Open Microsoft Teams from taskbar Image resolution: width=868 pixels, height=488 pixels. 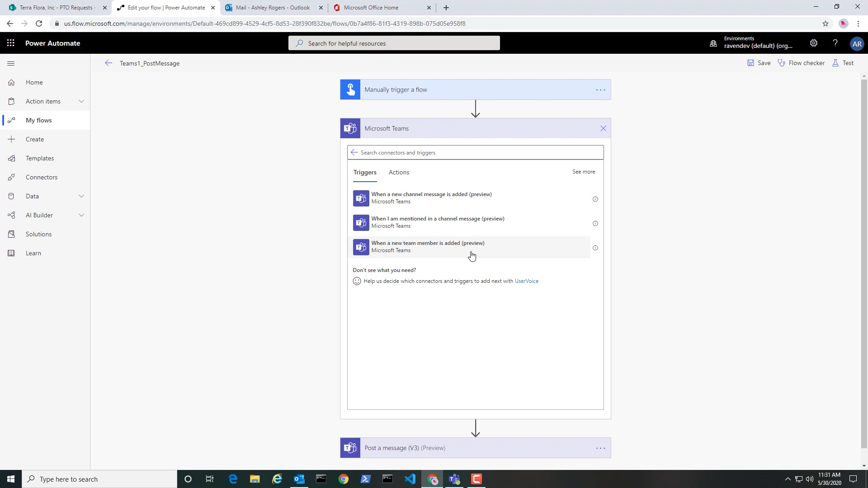click(x=454, y=479)
